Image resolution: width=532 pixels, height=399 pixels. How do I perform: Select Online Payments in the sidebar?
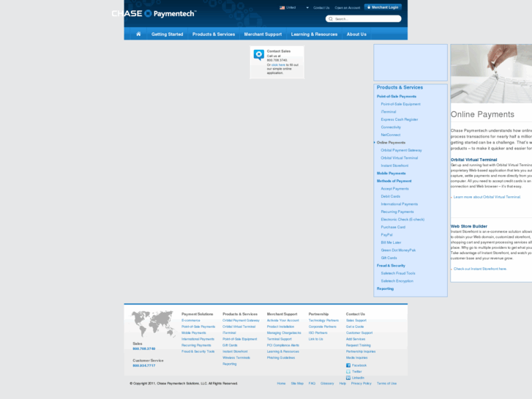pos(391,143)
